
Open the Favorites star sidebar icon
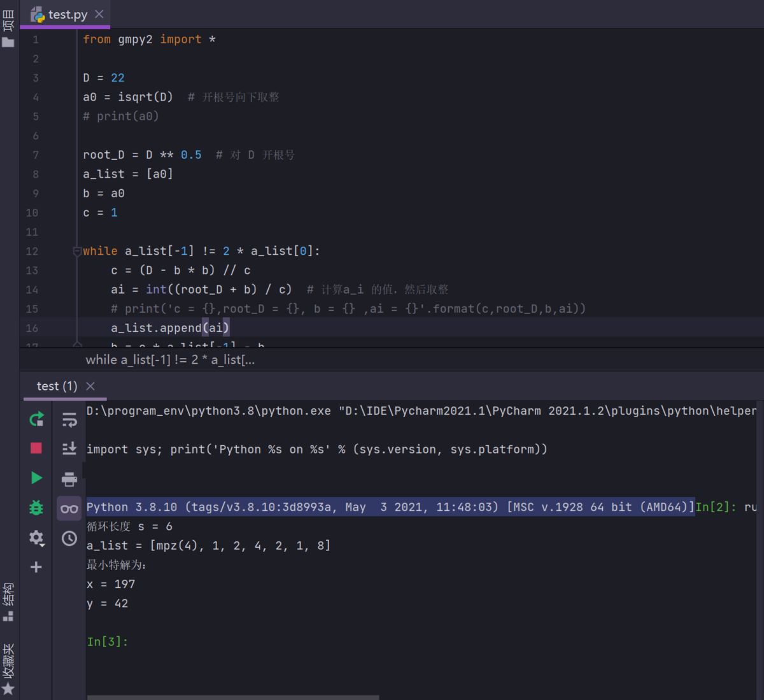pyautogui.click(x=8, y=689)
